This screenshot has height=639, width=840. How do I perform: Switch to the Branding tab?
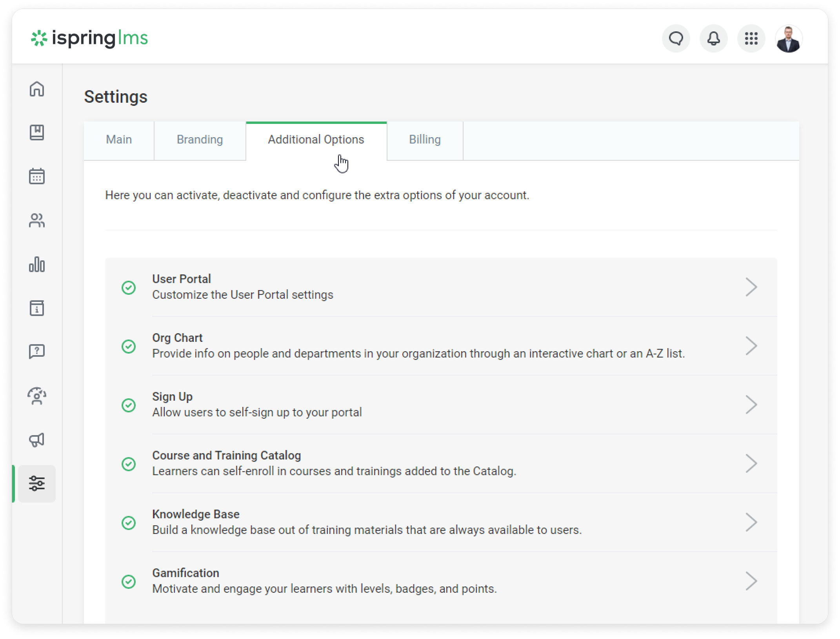coord(200,140)
